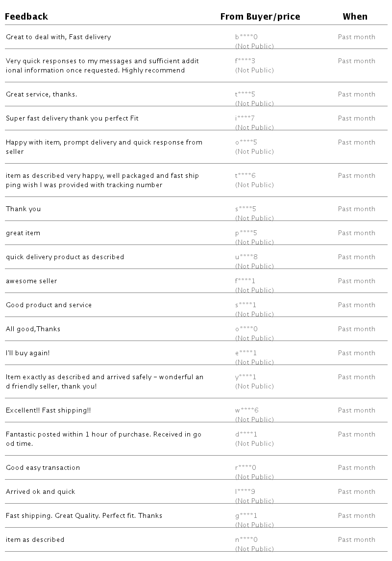Click buyer y****1 username
The height and width of the screenshot is (561, 392).
click(245, 377)
